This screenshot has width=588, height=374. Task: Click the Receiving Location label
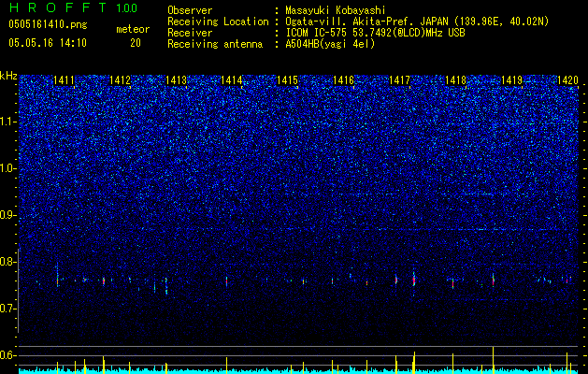click(218, 22)
